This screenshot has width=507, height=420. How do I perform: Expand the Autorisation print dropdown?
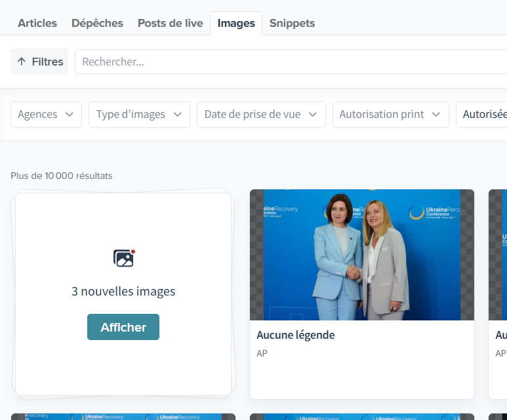[391, 115]
